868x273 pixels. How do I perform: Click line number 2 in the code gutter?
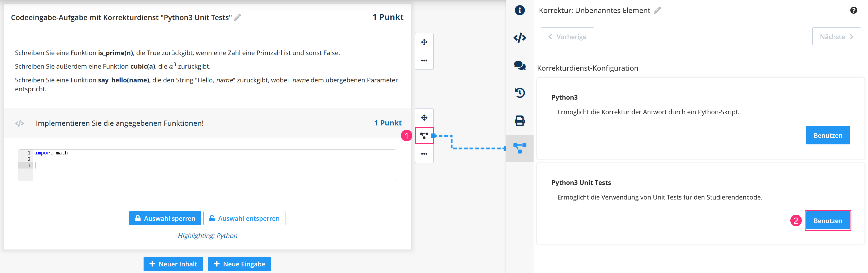(29, 159)
